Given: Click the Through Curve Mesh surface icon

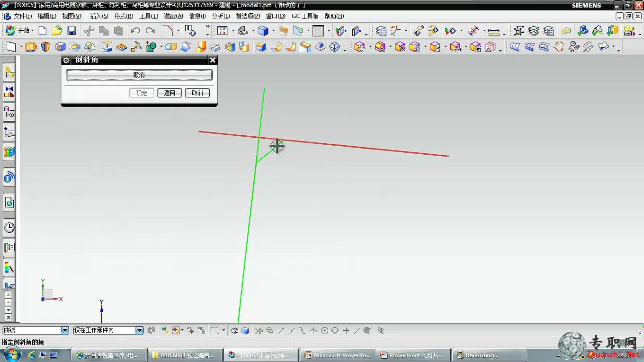Looking at the screenshot, I should [x=529, y=47].
